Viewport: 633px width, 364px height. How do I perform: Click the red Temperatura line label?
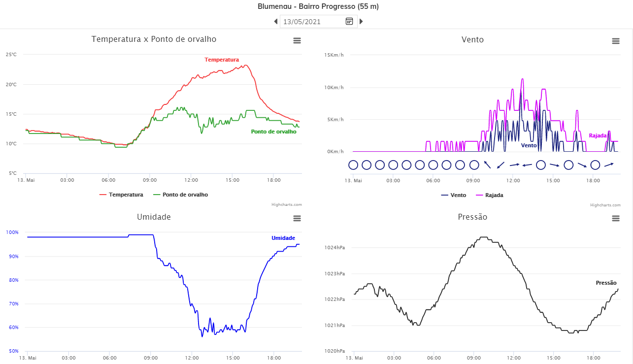coord(222,60)
